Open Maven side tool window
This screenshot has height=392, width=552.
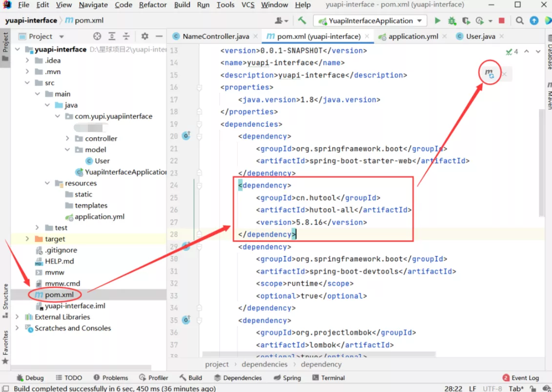pos(549,97)
